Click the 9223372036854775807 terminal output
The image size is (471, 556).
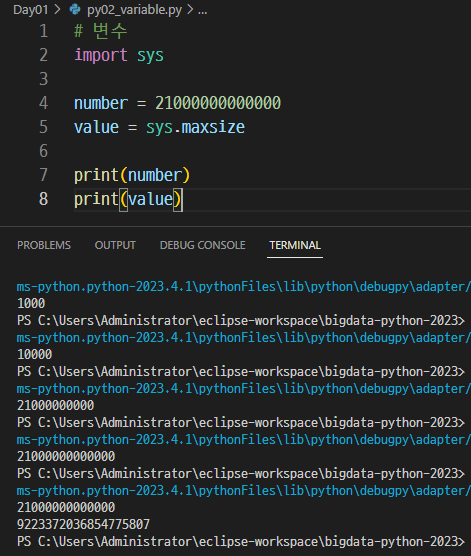pyautogui.click(x=83, y=524)
